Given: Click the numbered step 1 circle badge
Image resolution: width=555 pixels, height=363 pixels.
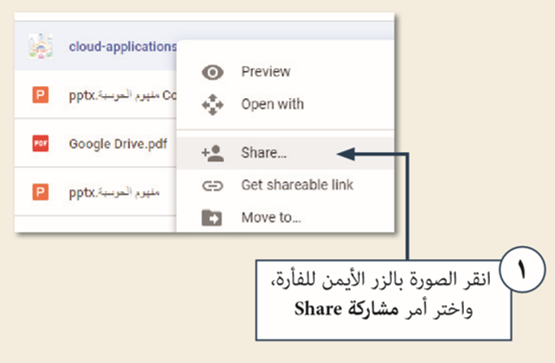Looking at the screenshot, I should (x=522, y=270).
